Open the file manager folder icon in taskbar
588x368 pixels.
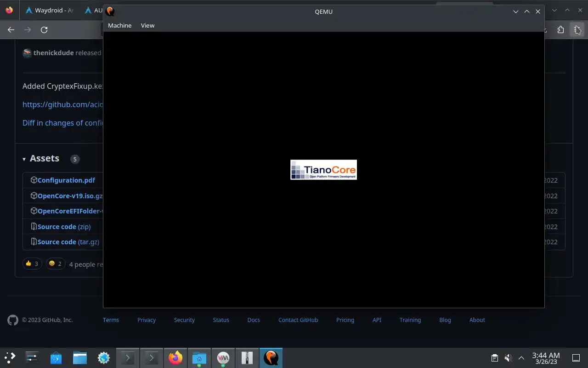pyautogui.click(x=79, y=357)
